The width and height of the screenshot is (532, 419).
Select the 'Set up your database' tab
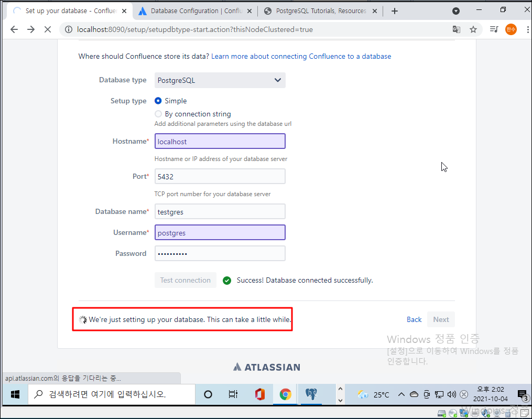click(70, 11)
